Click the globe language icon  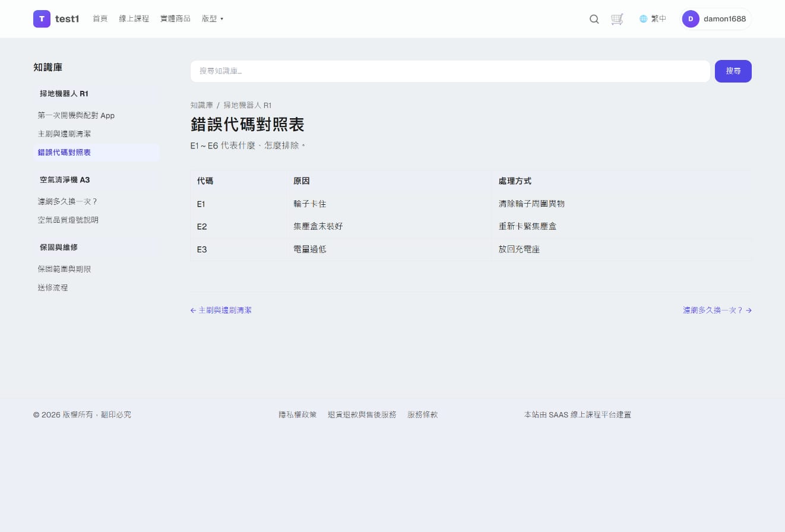pos(643,19)
